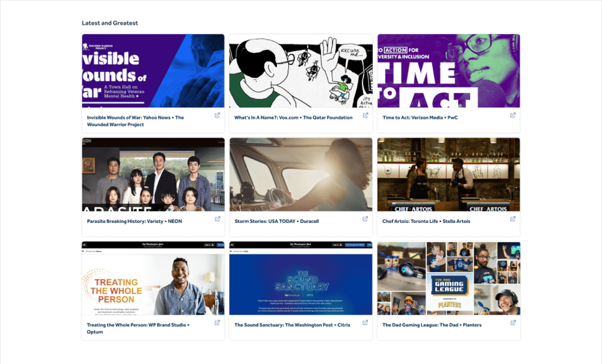Select The Sound Sanctuary blue thumbnail image
The height and width of the screenshot is (364, 602).
pyautogui.click(x=301, y=278)
